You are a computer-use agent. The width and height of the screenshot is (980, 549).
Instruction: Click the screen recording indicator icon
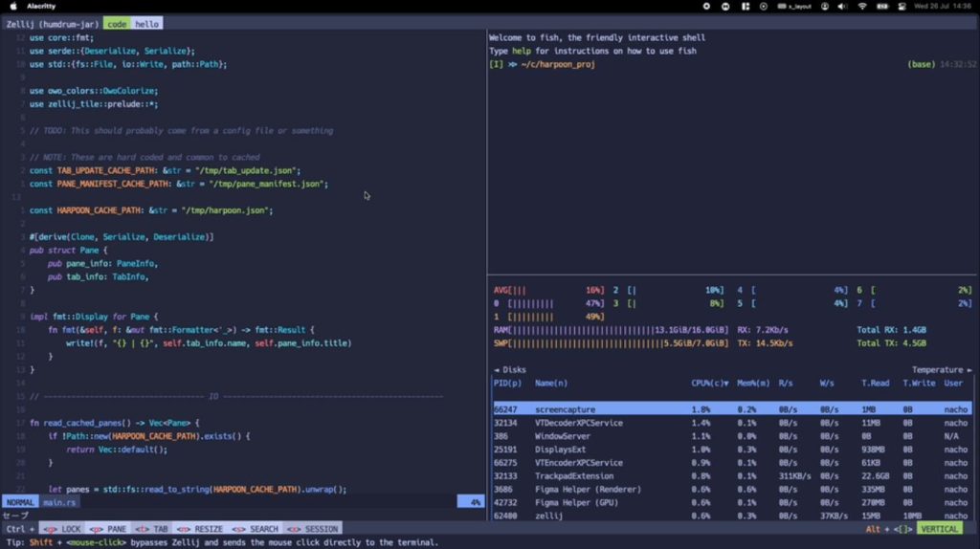706,7
